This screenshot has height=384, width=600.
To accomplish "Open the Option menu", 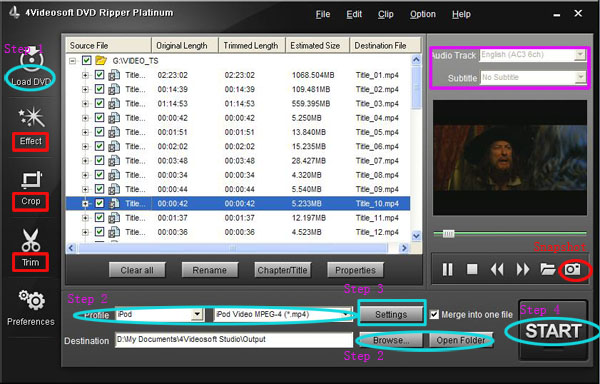I will 423,14.
